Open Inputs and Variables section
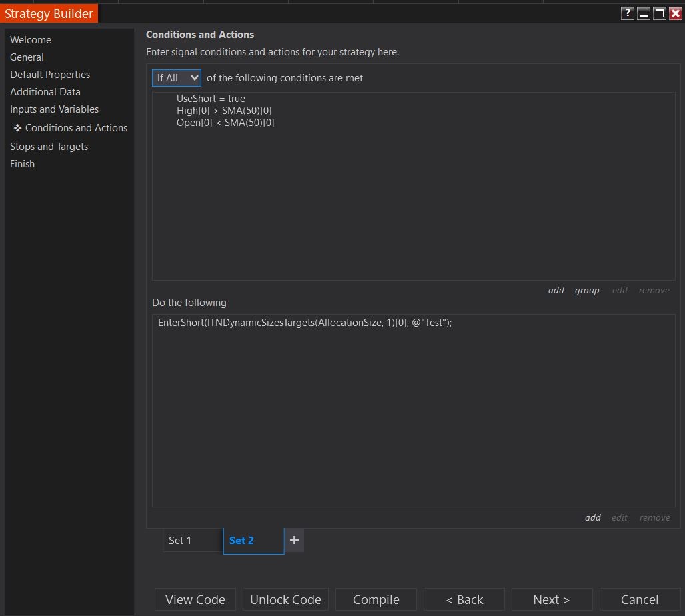 tap(54, 109)
